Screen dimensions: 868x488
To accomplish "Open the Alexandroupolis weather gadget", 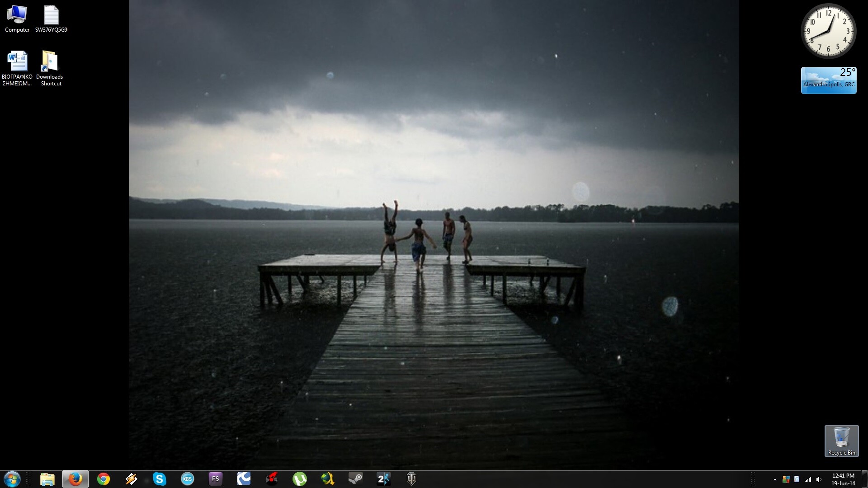I will click(829, 80).
